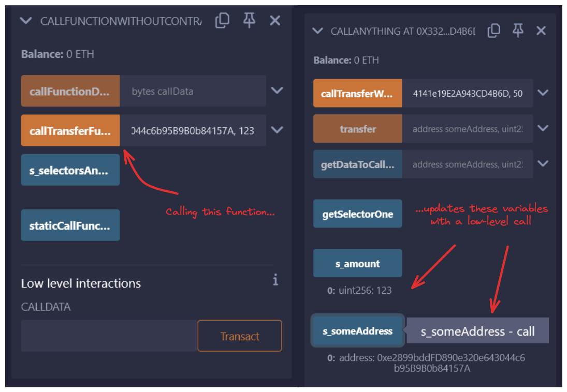Image resolution: width=567 pixels, height=392 pixels.
Task: Expand callFunctionD... parameter inputs
Action: 277,91
